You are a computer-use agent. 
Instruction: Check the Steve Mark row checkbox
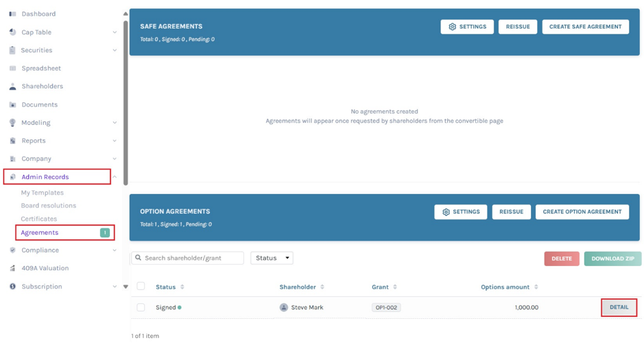point(141,307)
